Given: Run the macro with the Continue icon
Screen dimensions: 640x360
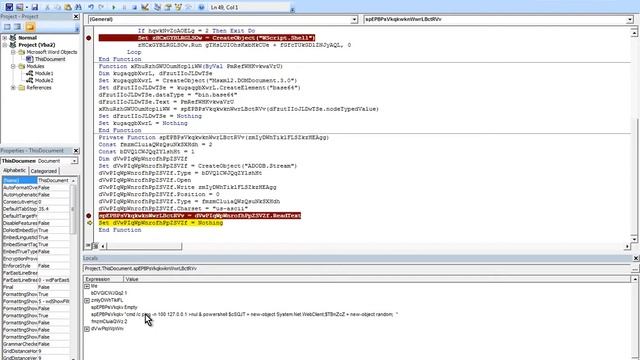Looking at the screenshot, I should (x=114, y=7).
